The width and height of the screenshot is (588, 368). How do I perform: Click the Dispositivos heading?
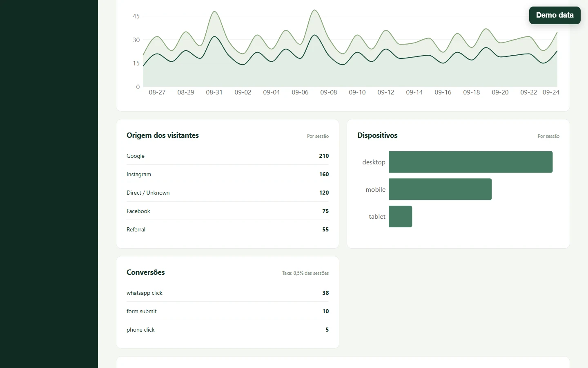tap(377, 135)
